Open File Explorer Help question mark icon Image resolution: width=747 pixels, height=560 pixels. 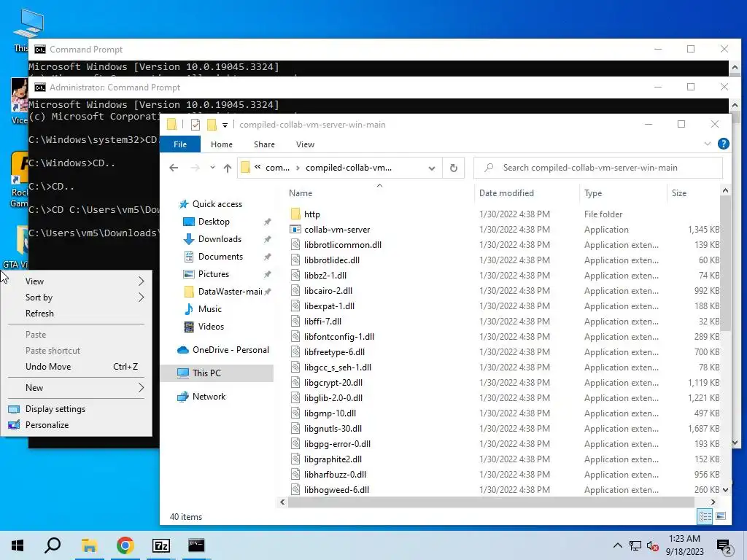723,144
